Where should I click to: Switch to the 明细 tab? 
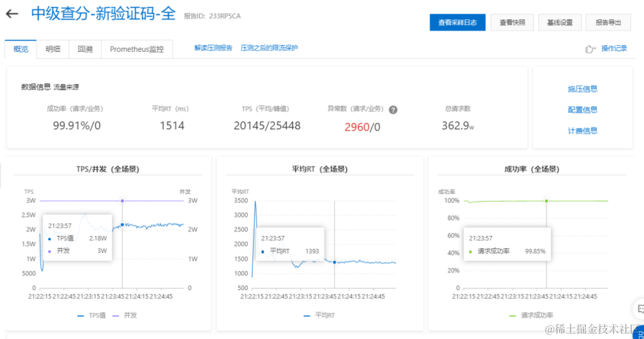(53, 49)
